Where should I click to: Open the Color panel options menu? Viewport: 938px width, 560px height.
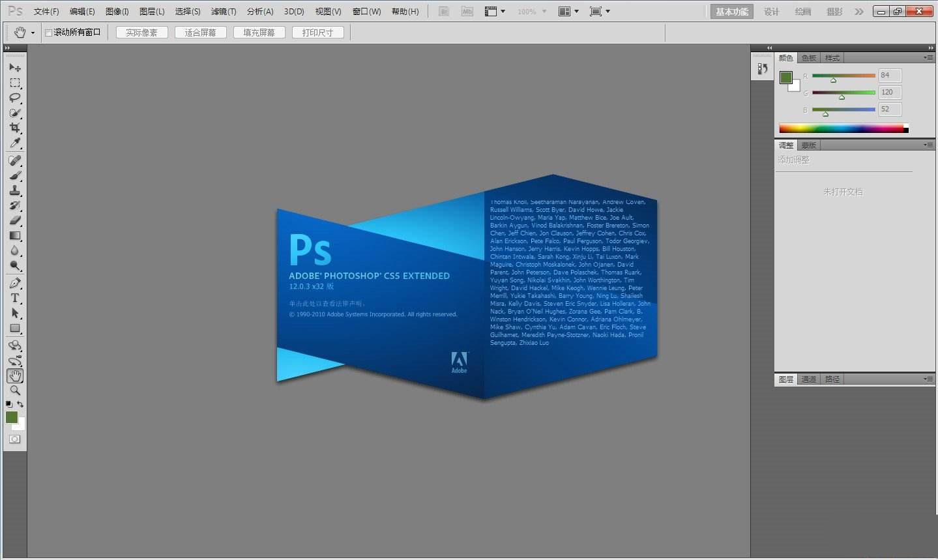[x=928, y=57]
